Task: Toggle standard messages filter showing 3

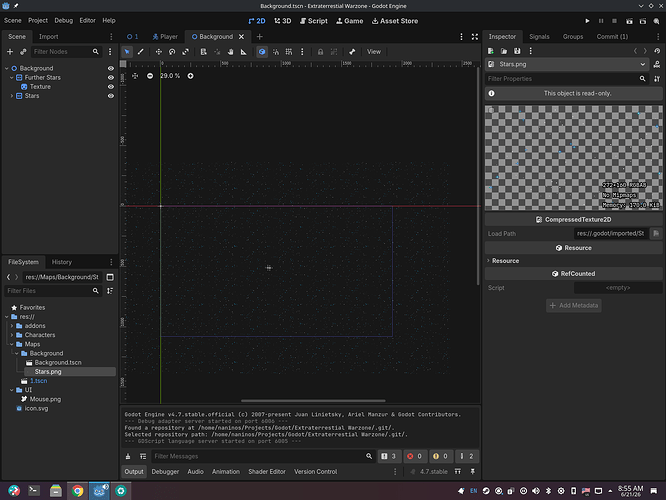Action: click(x=389, y=456)
